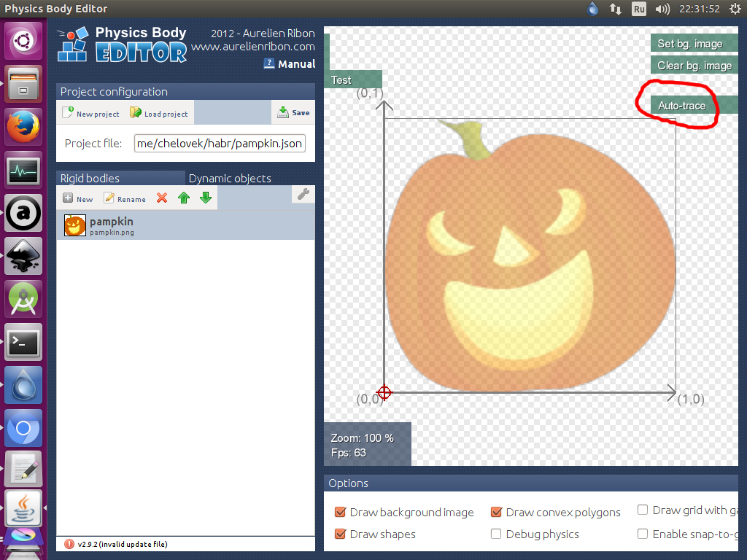
Task: Click the New project button
Action: tap(91, 113)
